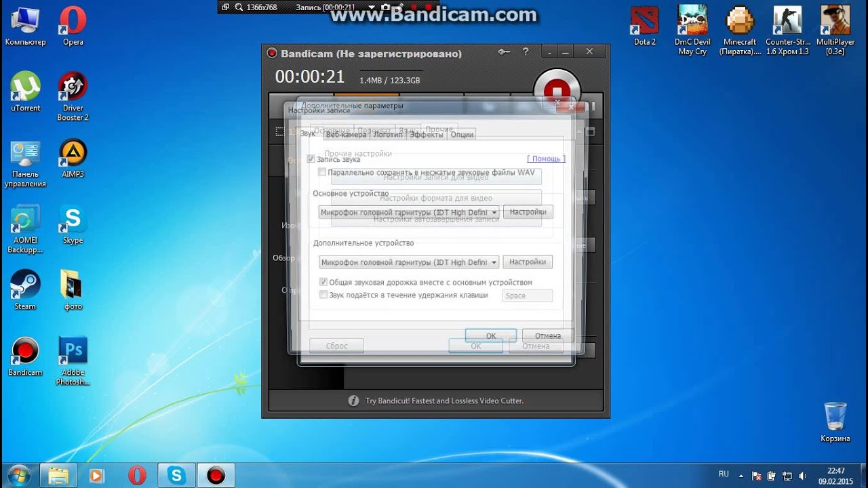Screen dimensions: 868x488
Task: Click the clock showing 22:47
Action: click(x=836, y=475)
